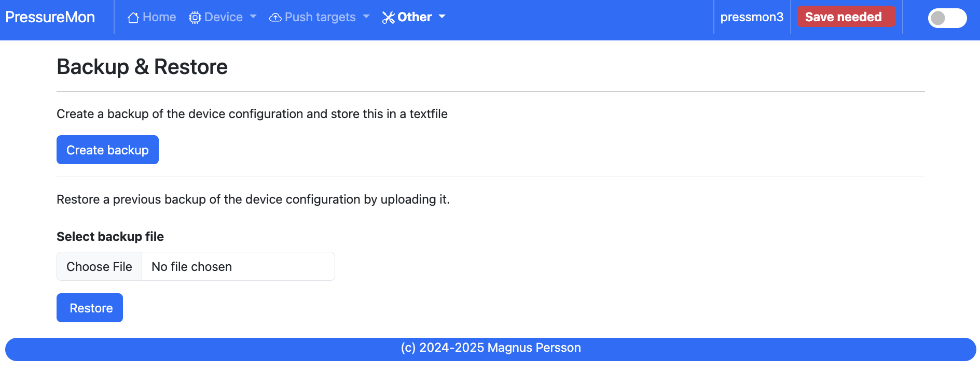The height and width of the screenshot is (372, 980).
Task: Click the Create backup button
Action: (x=107, y=150)
